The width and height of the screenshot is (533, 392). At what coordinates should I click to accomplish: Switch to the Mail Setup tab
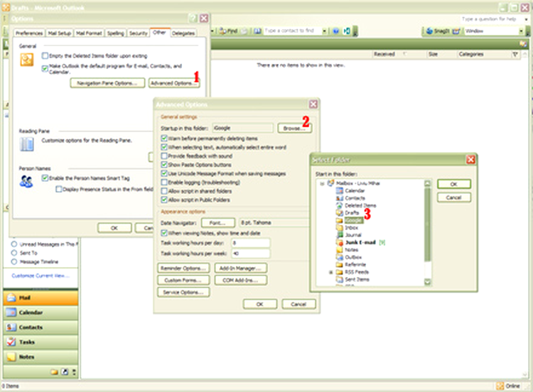pyautogui.click(x=60, y=33)
